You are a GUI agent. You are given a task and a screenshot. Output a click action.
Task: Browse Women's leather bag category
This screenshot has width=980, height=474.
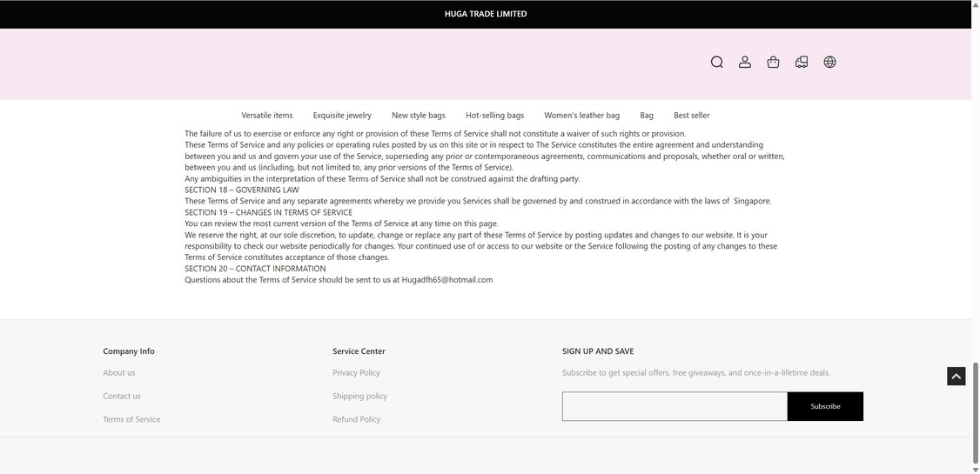pos(581,116)
